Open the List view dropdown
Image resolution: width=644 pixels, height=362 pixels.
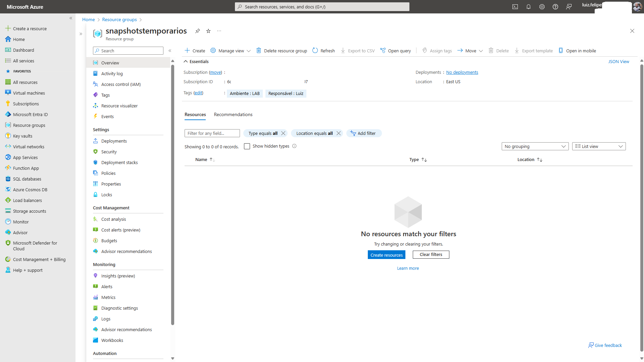598,146
